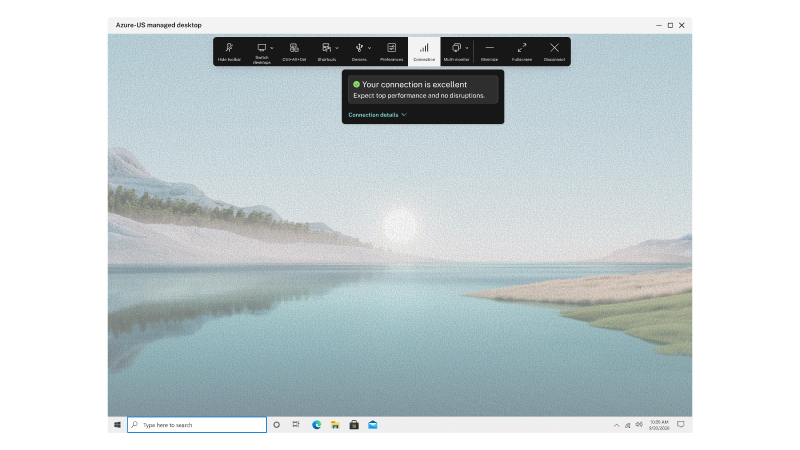Open the Mail app in the taskbar
The width and height of the screenshot is (800, 450).
372,425
